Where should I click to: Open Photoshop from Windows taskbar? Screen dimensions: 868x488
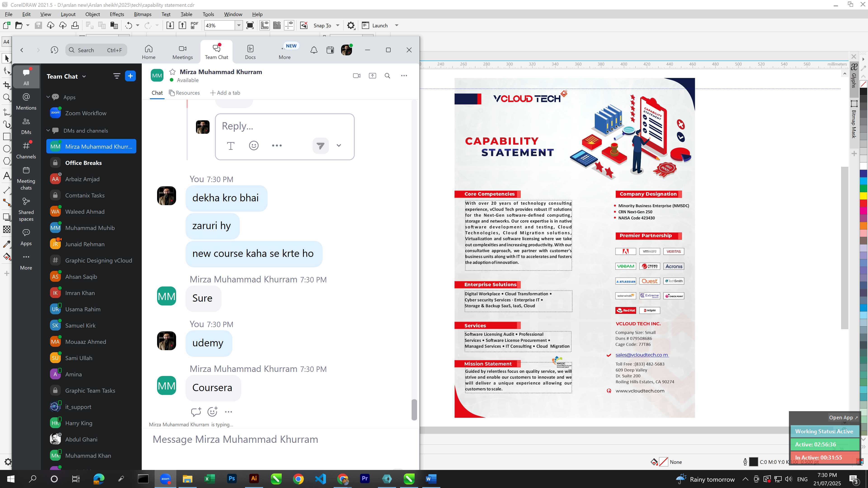[x=232, y=479]
